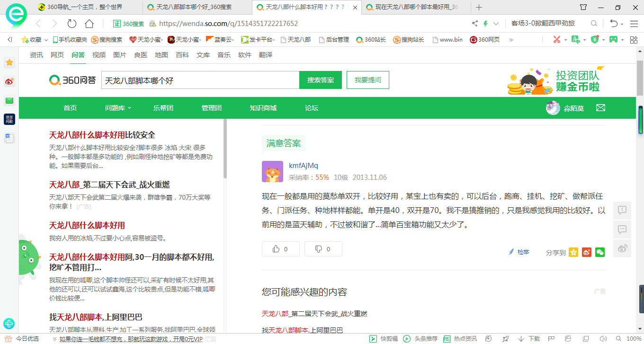Open the 找天龙八部脚本,上阿里巴巴 sidebar link
Viewport: 644px width, 344px height.
(x=96, y=317)
